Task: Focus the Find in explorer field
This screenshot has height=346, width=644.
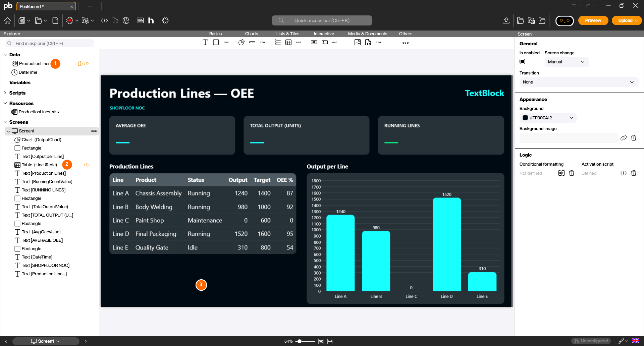Action: [50, 43]
